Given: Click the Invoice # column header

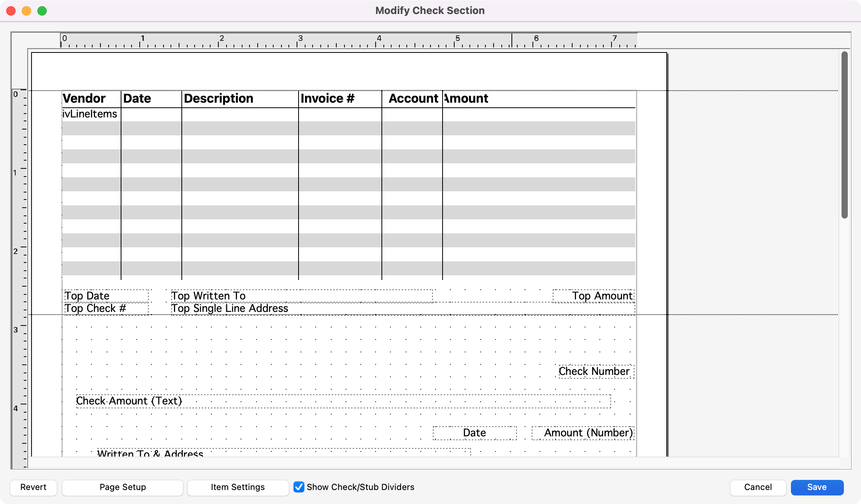Looking at the screenshot, I should click(x=327, y=98).
